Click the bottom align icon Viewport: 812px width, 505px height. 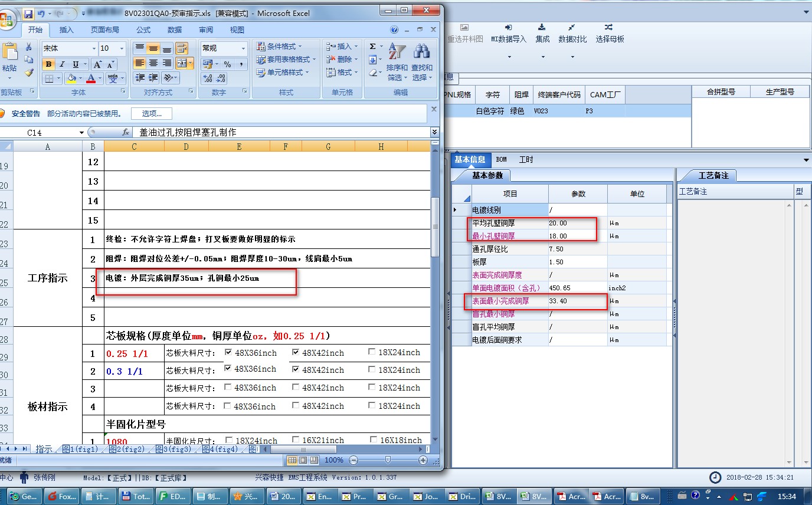click(x=167, y=48)
